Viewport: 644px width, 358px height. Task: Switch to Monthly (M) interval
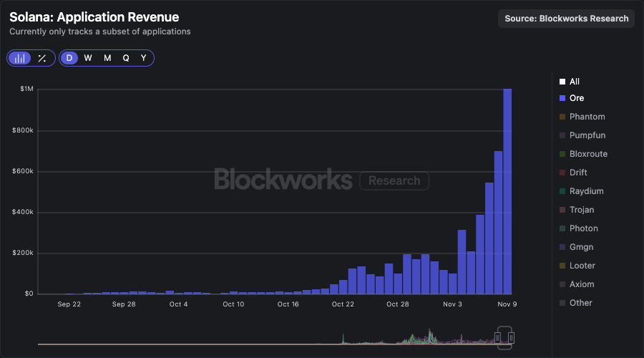[107, 58]
